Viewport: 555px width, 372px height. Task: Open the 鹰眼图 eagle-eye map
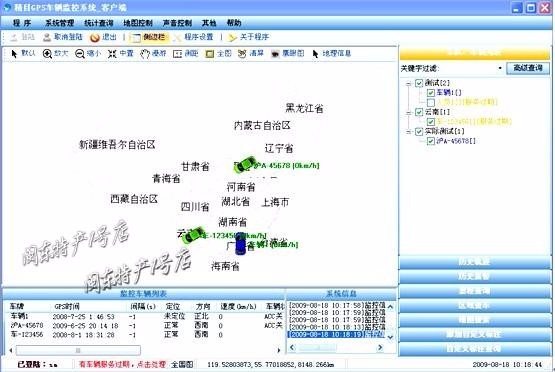click(x=288, y=54)
